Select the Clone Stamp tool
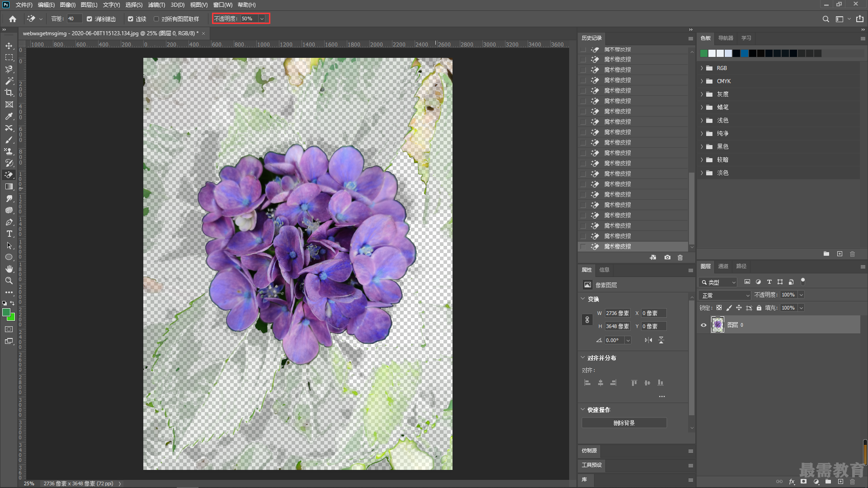 click(x=9, y=151)
